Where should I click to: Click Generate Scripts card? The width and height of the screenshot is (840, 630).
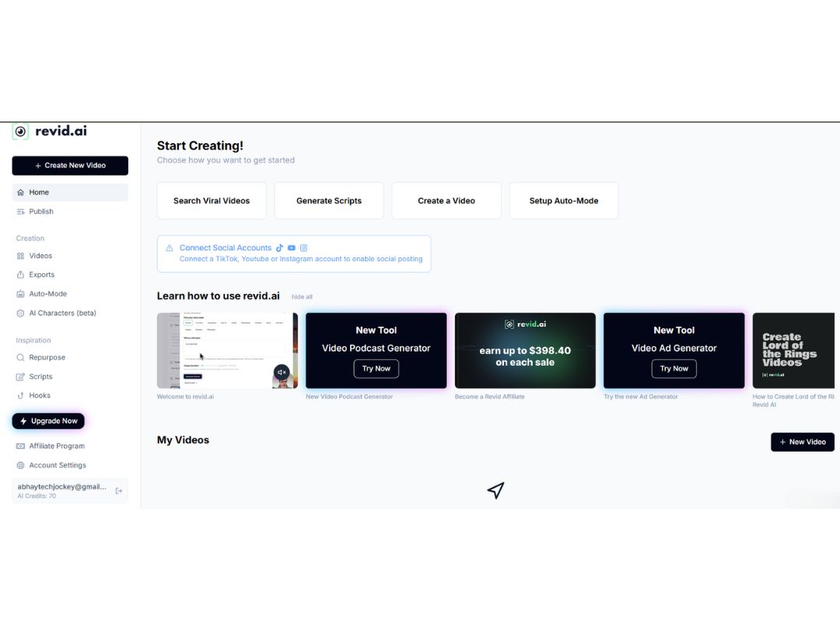click(x=329, y=201)
